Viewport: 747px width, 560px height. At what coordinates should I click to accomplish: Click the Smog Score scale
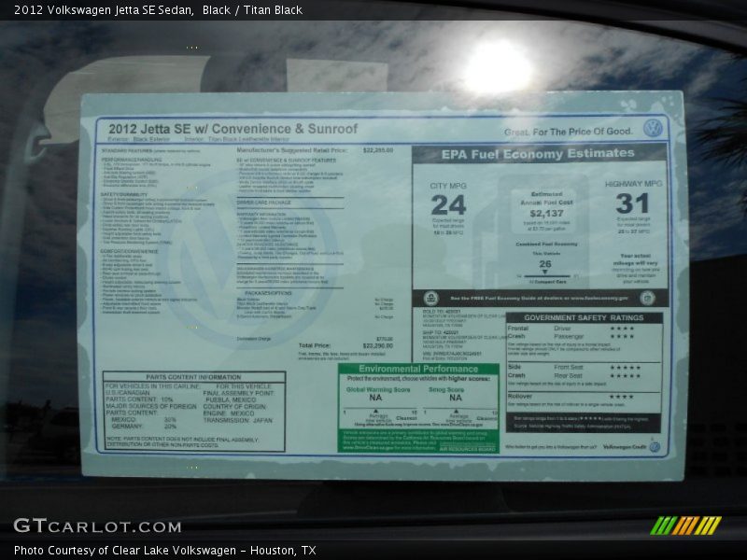pyautogui.click(x=460, y=412)
